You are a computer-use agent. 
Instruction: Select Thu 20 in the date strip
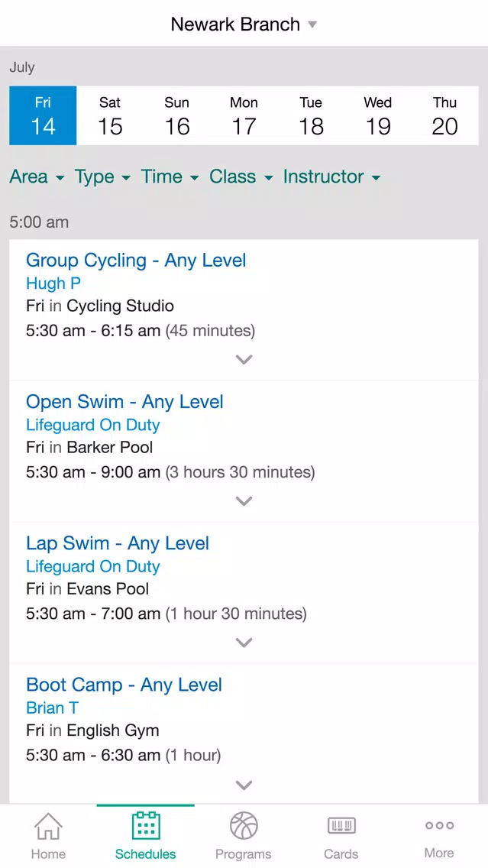pyautogui.click(x=444, y=115)
